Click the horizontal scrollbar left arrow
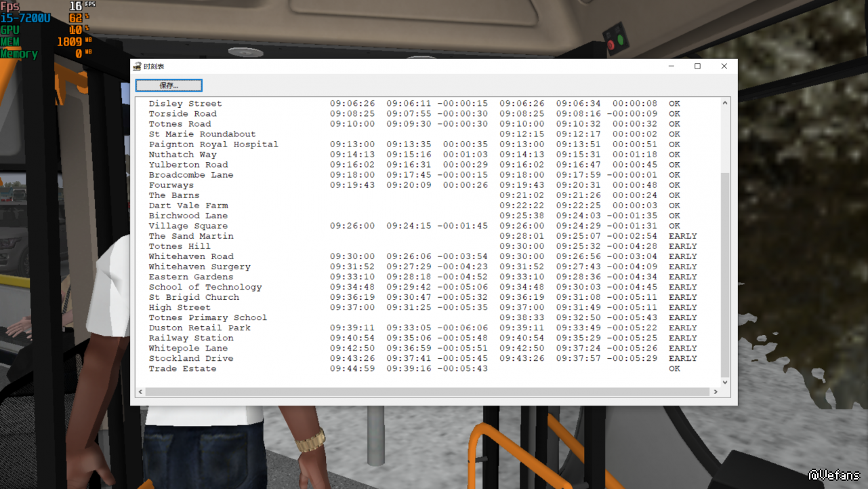The image size is (868, 489). click(141, 392)
